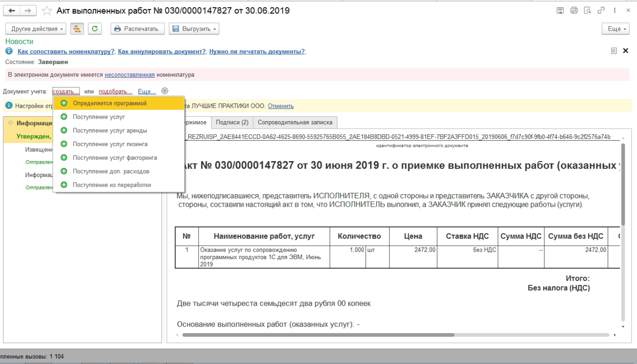Open the gear settings next to Еще link
This screenshot has height=364, width=637.
(164, 91)
